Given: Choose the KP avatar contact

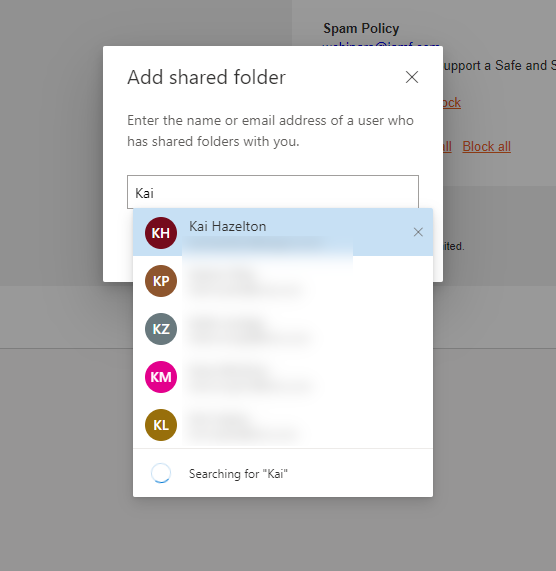Looking at the screenshot, I should [x=161, y=281].
